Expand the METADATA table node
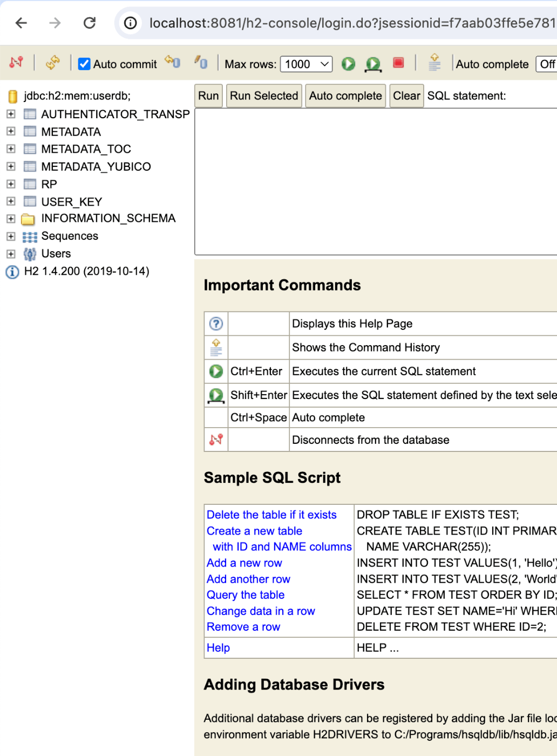This screenshot has width=557, height=756. click(x=11, y=131)
